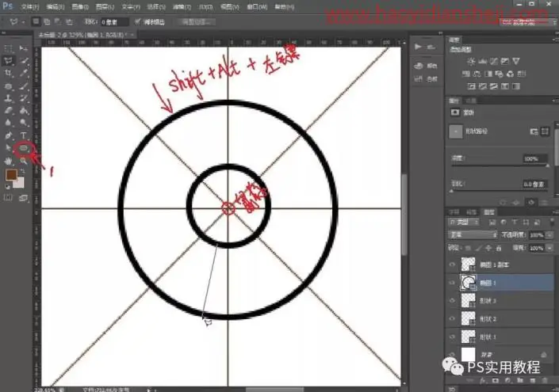Add a Threshold adjustment
Viewport: 559px width, 392px height.
(x=494, y=86)
